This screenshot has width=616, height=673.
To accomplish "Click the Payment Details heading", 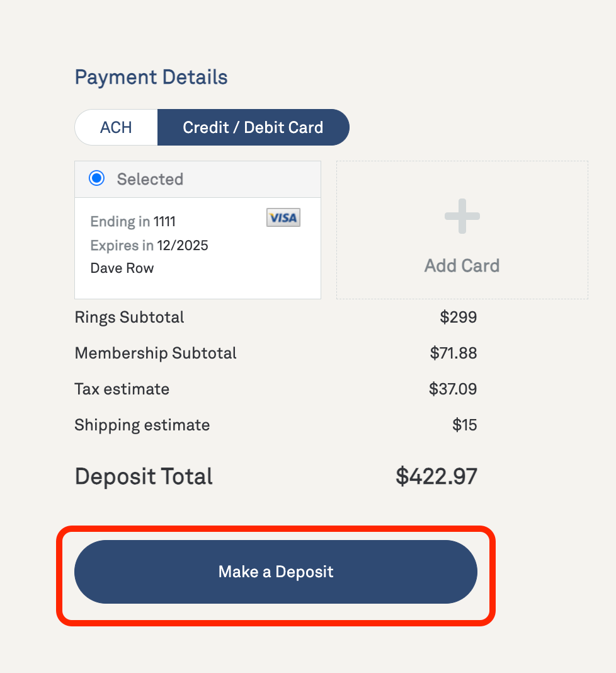I will pos(151,77).
